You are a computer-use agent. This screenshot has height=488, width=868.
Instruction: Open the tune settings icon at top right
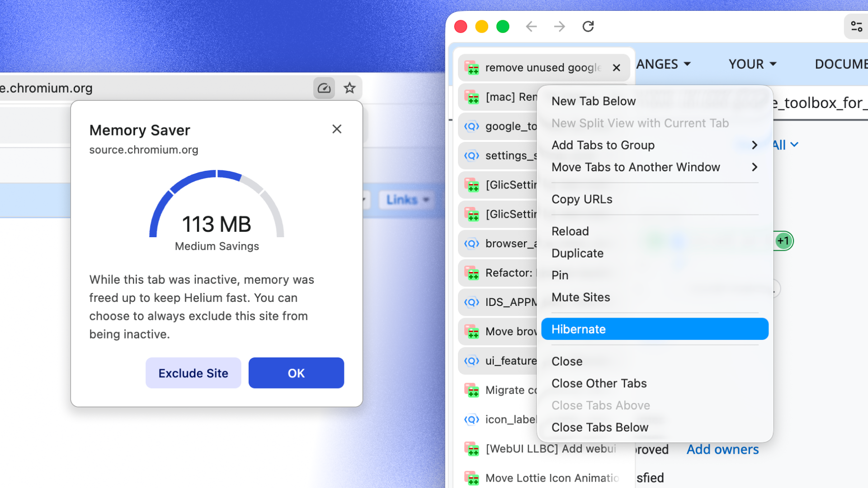pos(856,27)
